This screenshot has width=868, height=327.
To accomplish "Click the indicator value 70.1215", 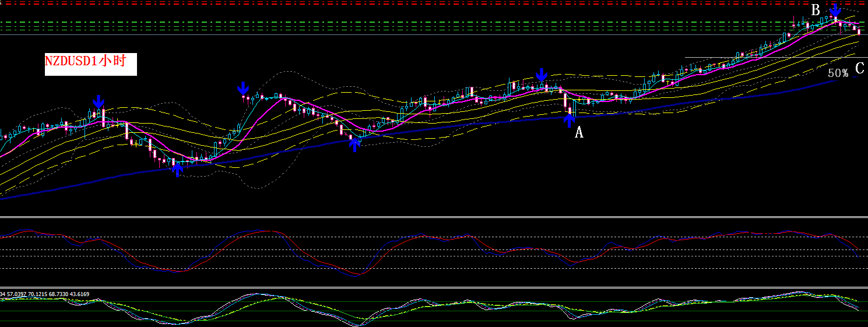I will [x=38, y=294].
